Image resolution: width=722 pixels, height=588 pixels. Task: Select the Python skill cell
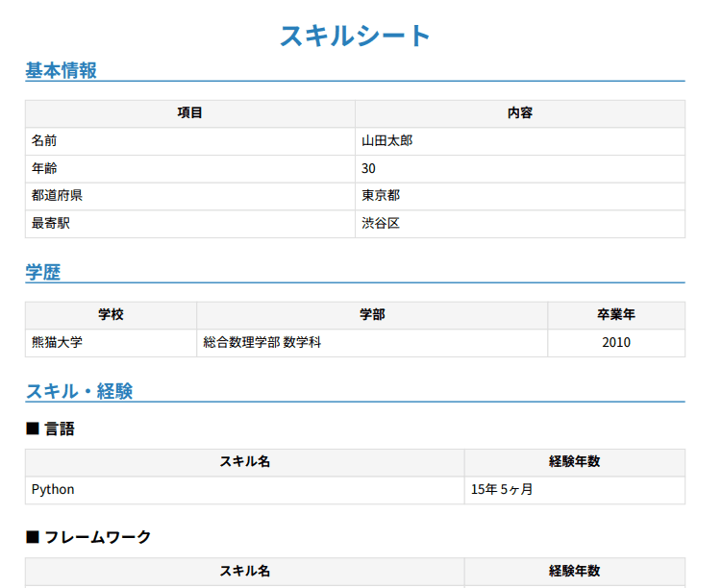244,490
